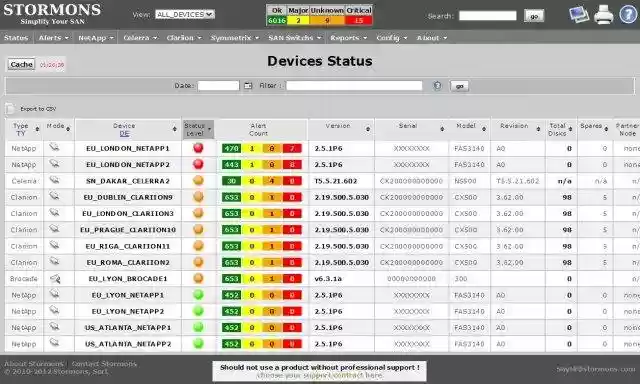Click orange status ball for SN_DAKAR_CELERRA2
Viewport: 640px width, 384px height.
198,180
